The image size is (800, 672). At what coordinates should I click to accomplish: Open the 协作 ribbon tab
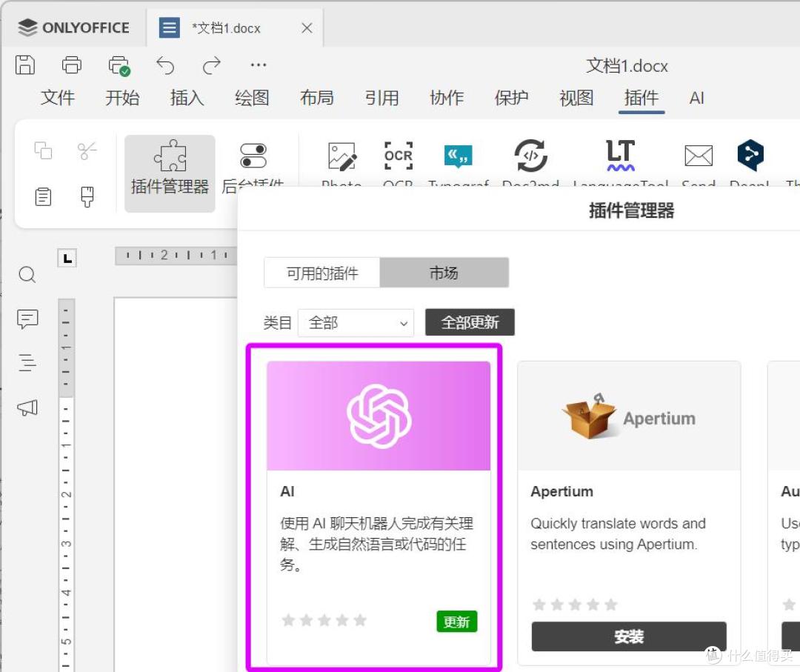point(447,98)
